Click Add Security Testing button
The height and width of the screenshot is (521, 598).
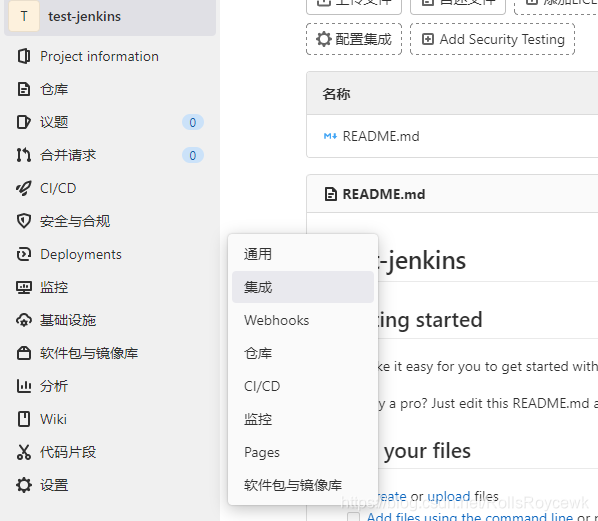tap(492, 39)
